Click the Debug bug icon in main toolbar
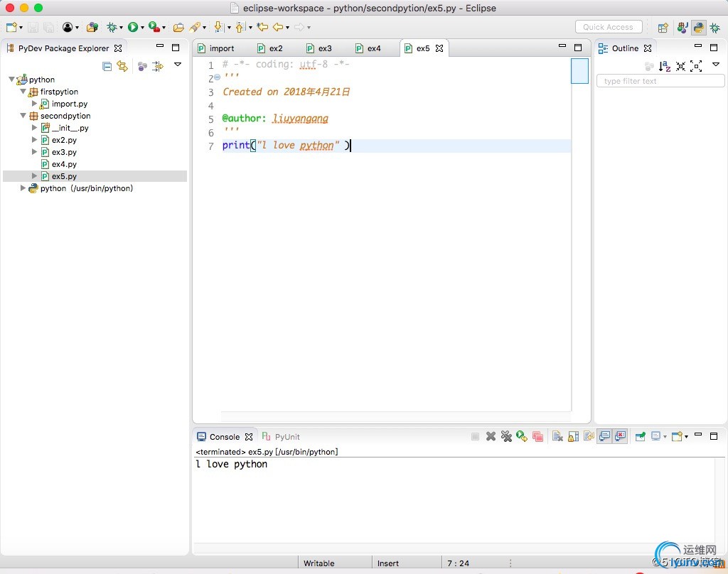728x574 pixels. pos(112,27)
